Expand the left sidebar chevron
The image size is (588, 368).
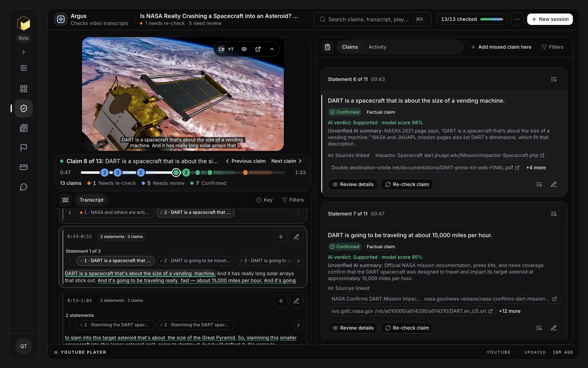click(23, 52)
